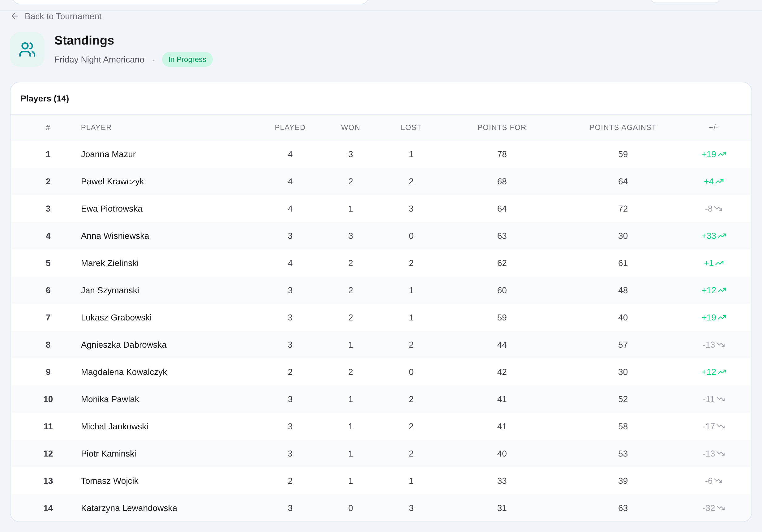The height and width of the screenshot is (532, 762).
Task: Select player name Ewa Piotrowska
Action: (x=112, y=209)
